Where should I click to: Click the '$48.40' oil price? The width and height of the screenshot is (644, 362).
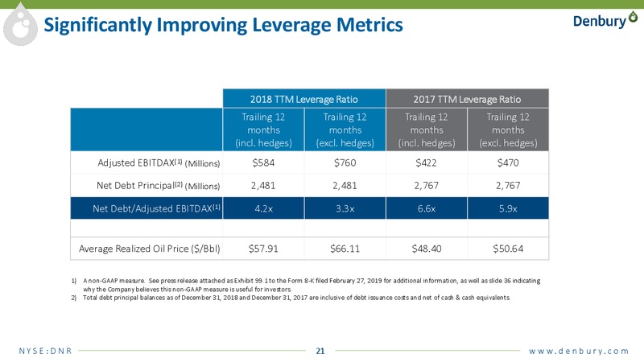(427, 249)
